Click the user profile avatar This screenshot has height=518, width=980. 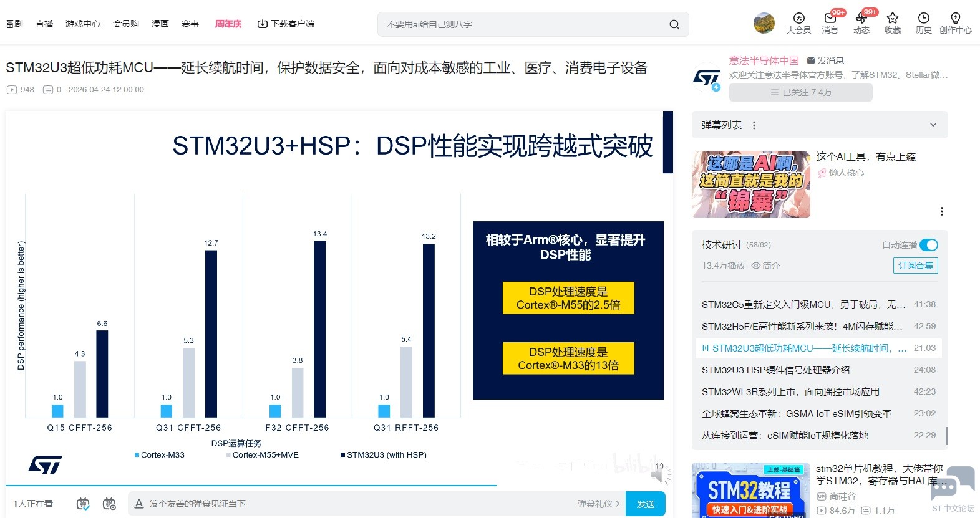click(764, 23)
